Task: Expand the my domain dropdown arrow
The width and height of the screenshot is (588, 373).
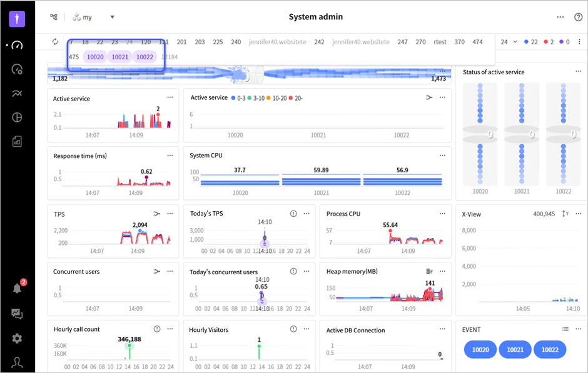Action: coord(112,17)
